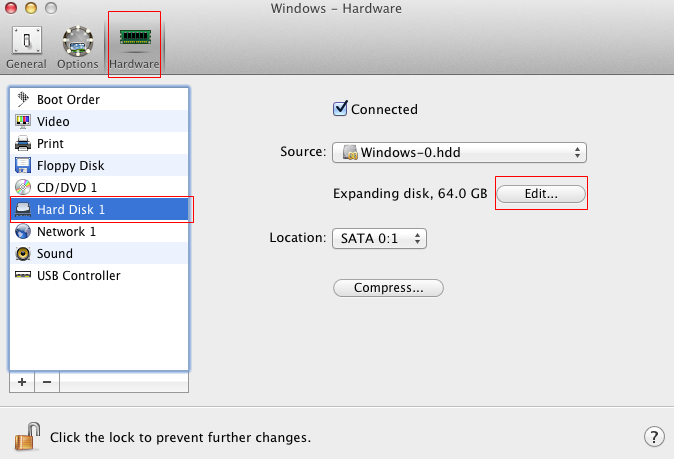Click the Video monitor icon
This screenshot has width=674, height=459.
click(x=23, y=122)
